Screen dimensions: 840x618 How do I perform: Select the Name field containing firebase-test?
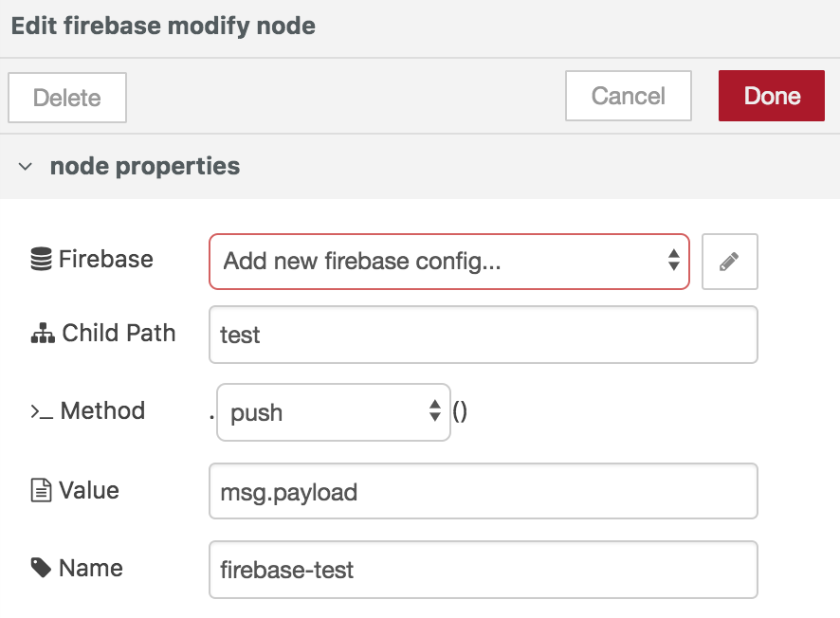point(483,570)
